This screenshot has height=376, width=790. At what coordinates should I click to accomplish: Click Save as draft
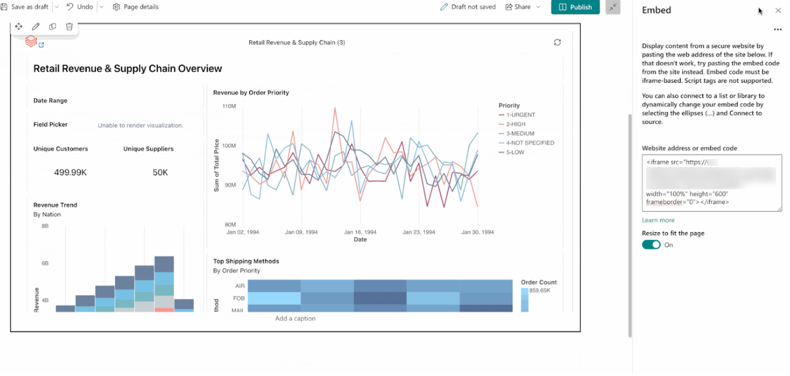[x=25, y=7]
